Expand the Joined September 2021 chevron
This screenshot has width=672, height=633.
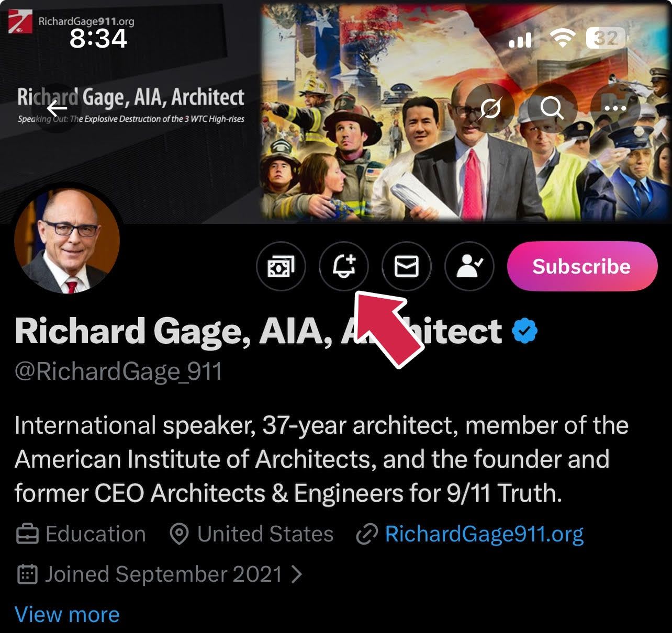pyautogui.click(x=297, y=574)
